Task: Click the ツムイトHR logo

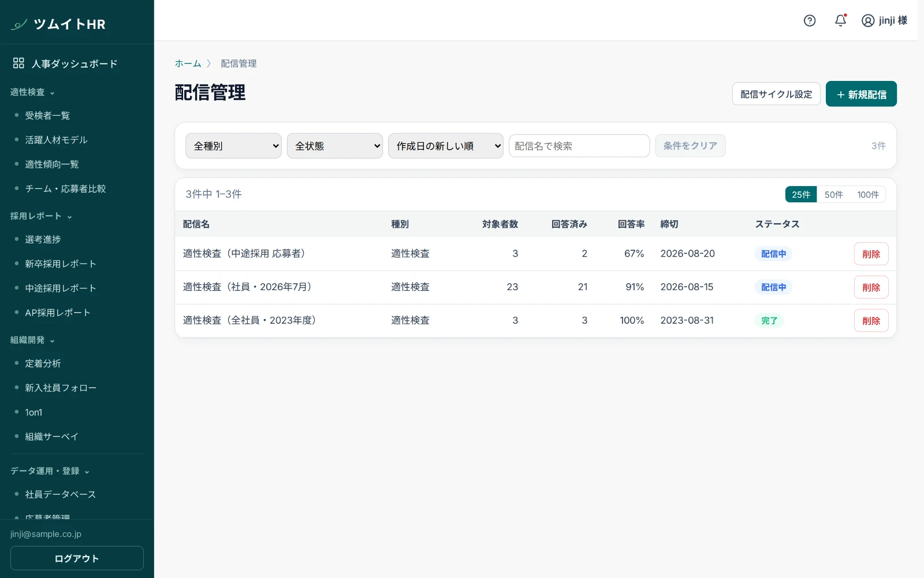Action: pos(58,24)
